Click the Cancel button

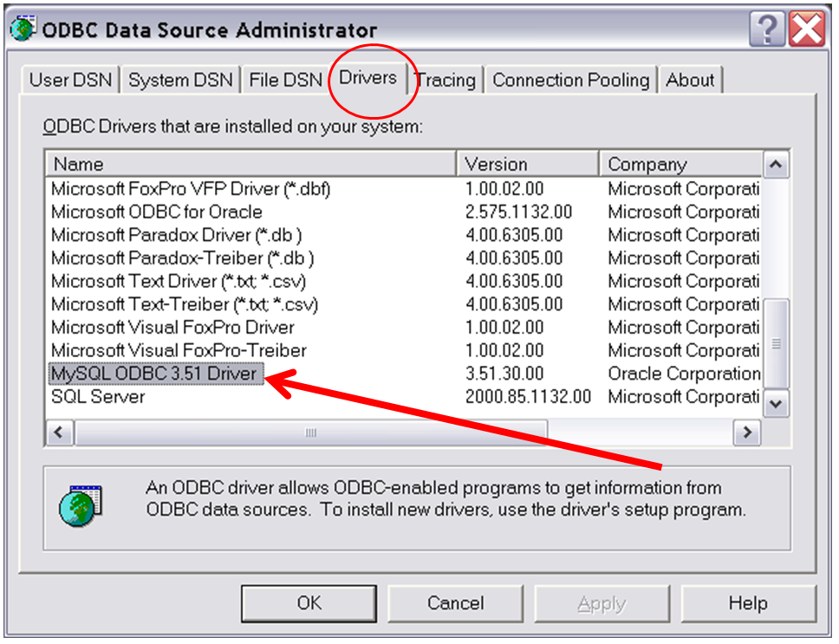tap(456, 603)
